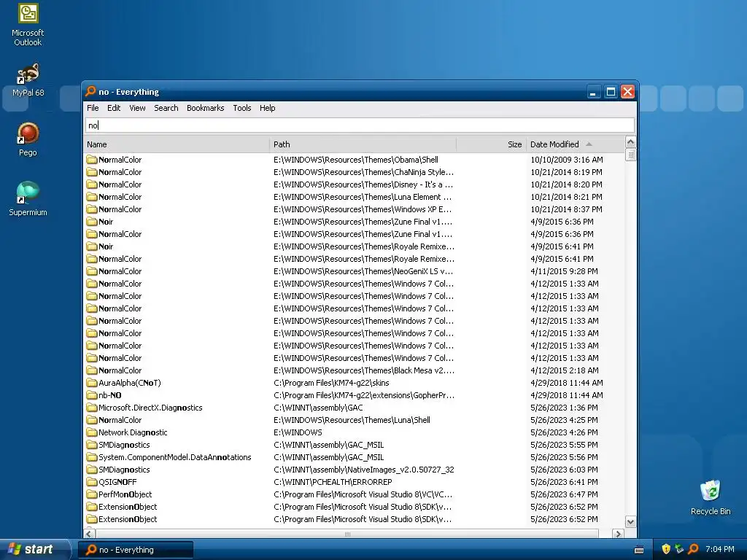This screenshot has height=560, width=747.
Task: Select the NormalColor folder in Obama\Shell
Action: click(x=120, y=160)
